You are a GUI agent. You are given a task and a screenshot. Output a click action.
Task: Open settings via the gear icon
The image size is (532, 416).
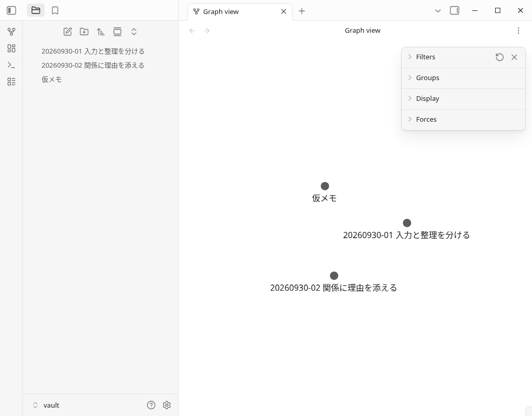tap(167, 405)
